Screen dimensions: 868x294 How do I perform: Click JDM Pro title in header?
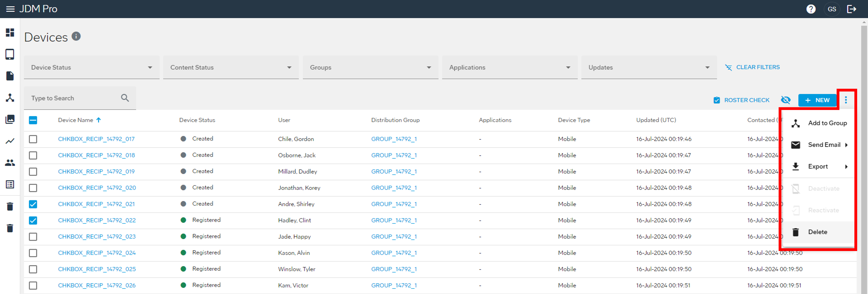38,9
